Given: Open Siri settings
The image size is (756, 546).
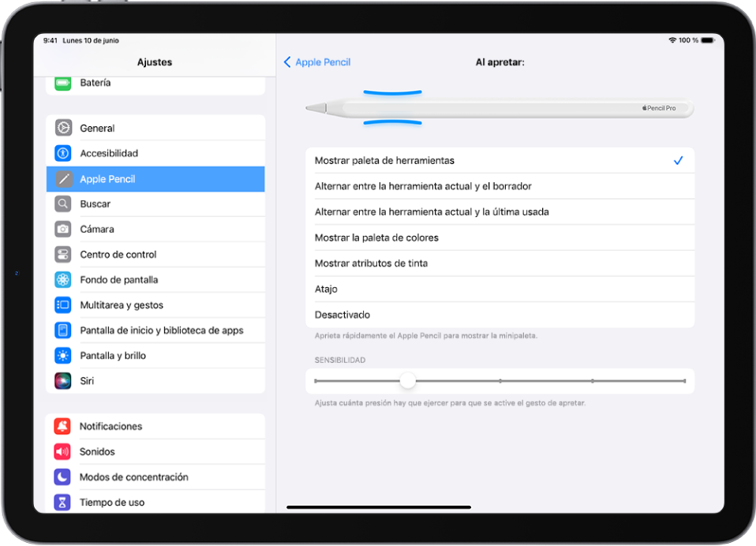Looking at the screenshot, I should pos(155,381).
